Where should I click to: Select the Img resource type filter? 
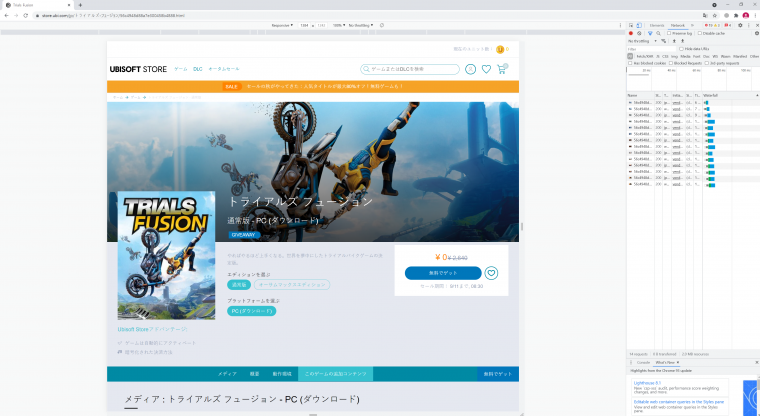pyautogui.click(x=674, y=56)
